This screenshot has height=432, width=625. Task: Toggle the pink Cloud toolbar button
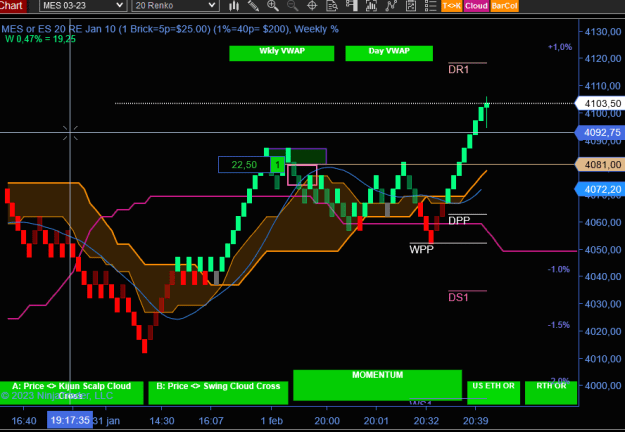pyautogui.click(x=476, y=6)
